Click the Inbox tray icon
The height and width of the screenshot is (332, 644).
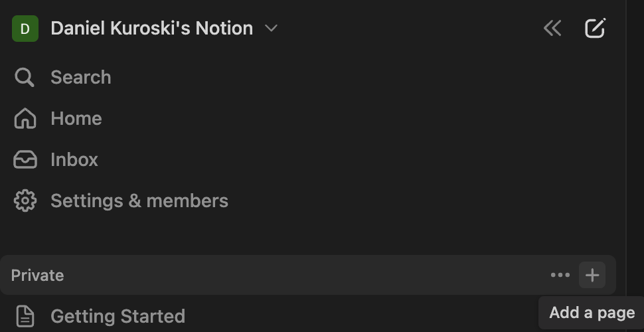point(25,160)
